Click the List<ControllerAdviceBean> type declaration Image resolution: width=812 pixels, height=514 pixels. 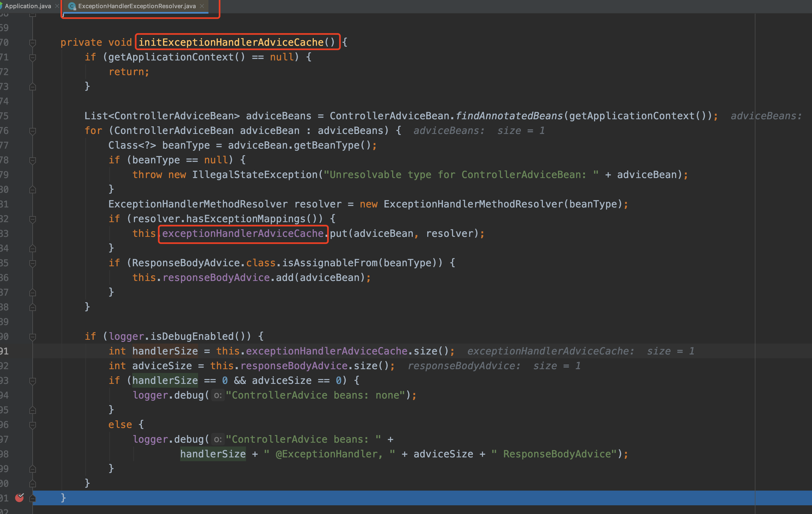tap(162, 116)
